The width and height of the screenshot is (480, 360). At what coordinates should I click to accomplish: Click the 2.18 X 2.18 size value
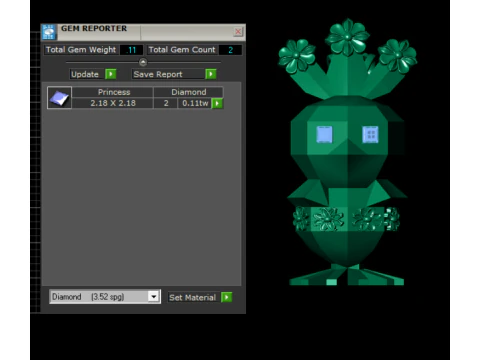(113, 103)
